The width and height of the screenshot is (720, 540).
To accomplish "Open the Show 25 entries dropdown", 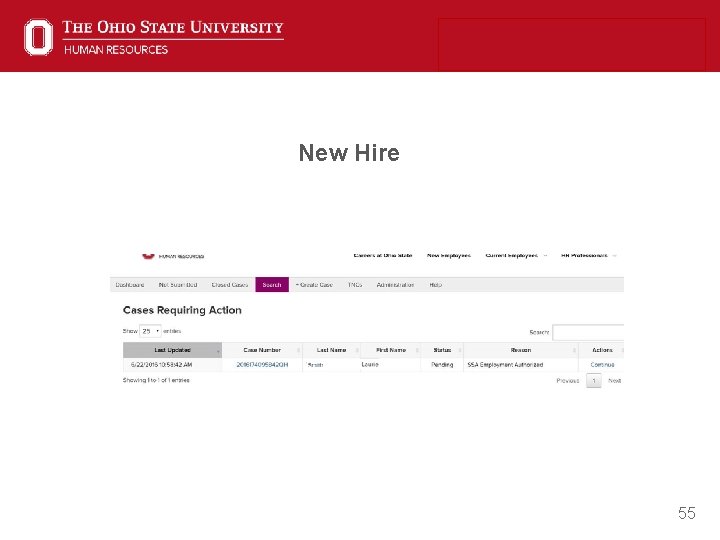I will click(150, 331).
